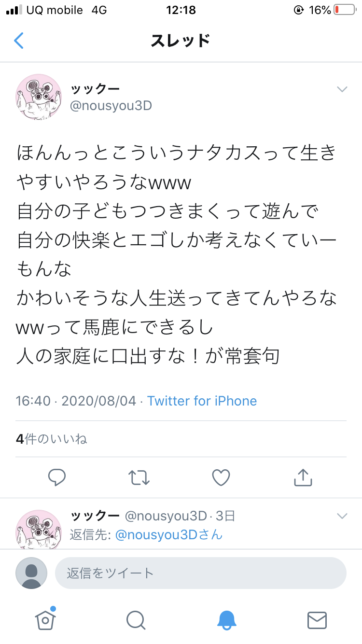Screen dimensions: 362x644
Task: Expand options chevron on the reply tweet
Action: 342,516
